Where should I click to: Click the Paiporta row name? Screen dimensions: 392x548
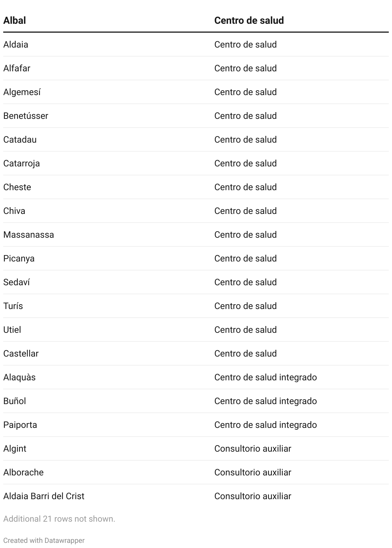coord(20,425)
